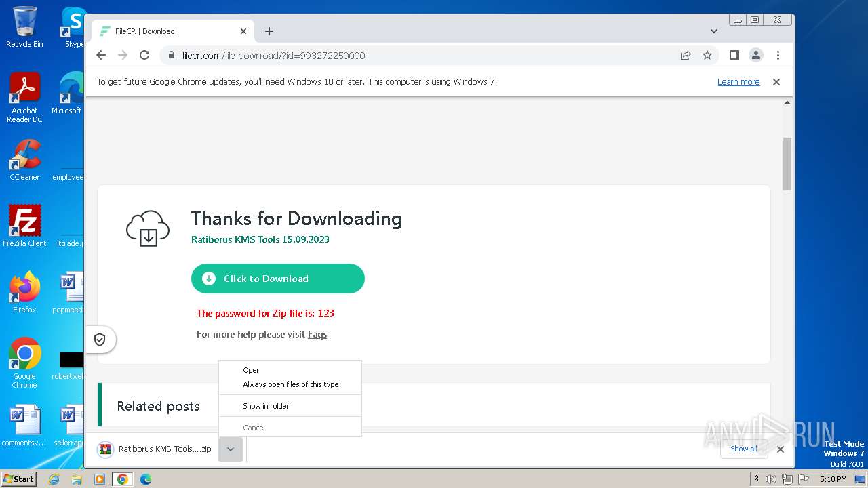This screenshot has height=488, width=868.
Task: Go back using the browser back arrow
Action: click(x=101, y=55)
